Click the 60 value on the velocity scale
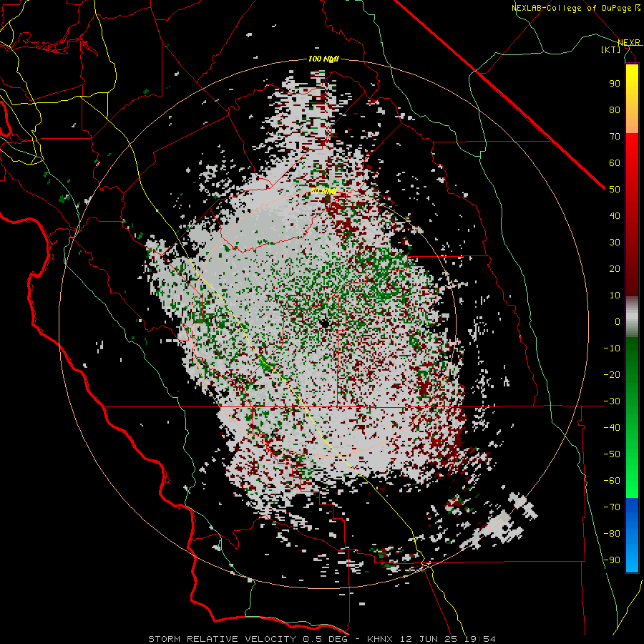The width and height of the screenshot is (644, 644). (x=615, y=162)
